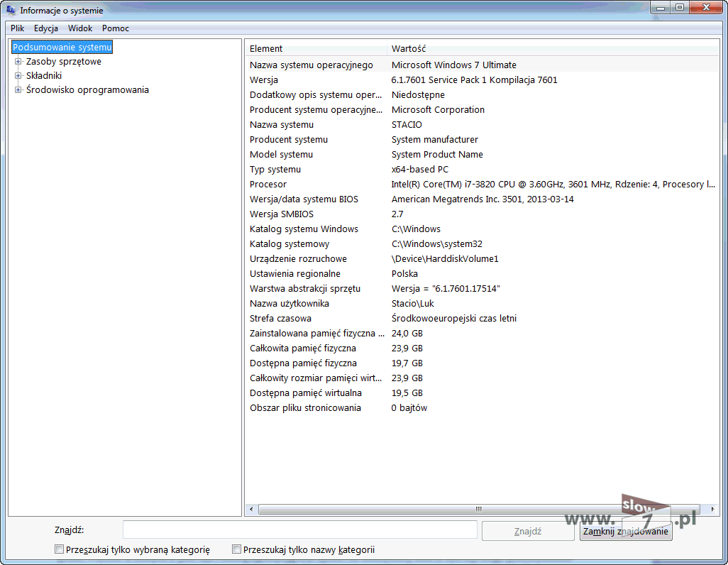Viewport: 728px width, 565px height.
Task: Select the Całkowity rozmiar pamięci wirtualnej row
Action: pos(482,378)
